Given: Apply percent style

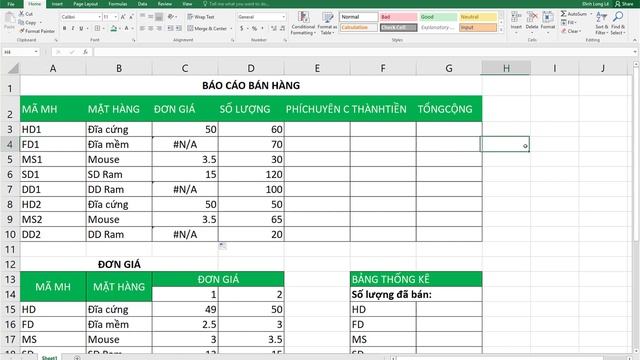Looking at the screenshot, I should tap(254, 29).
